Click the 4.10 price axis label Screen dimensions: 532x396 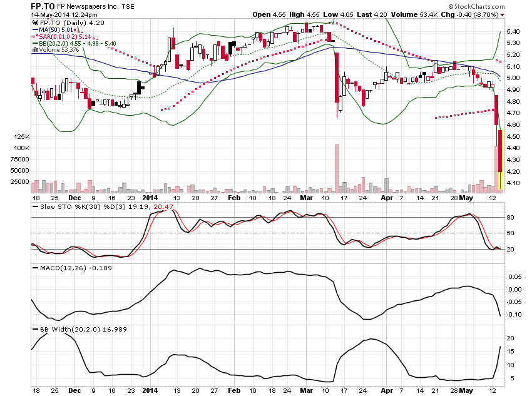513,183
